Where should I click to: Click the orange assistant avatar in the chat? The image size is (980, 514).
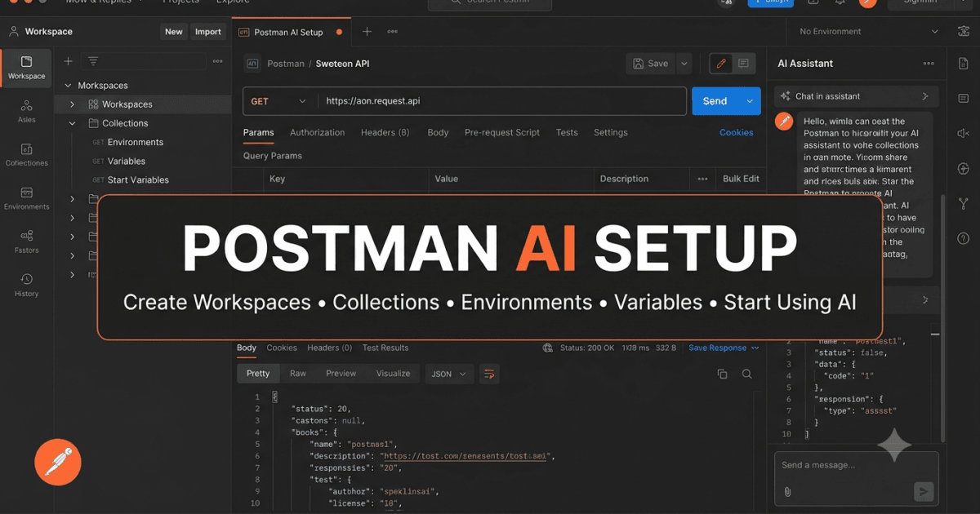pyautogui.click(x=784, y=122)
